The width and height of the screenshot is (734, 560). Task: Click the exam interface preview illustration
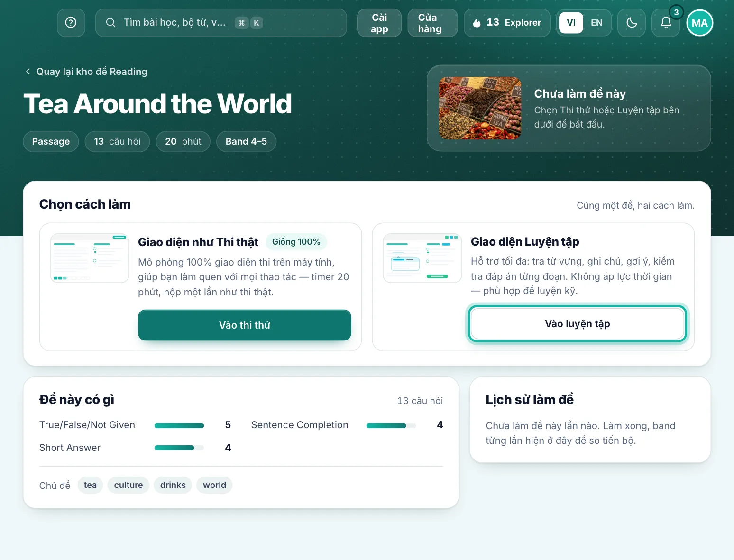pyautogui.click(x=90, y=258)
